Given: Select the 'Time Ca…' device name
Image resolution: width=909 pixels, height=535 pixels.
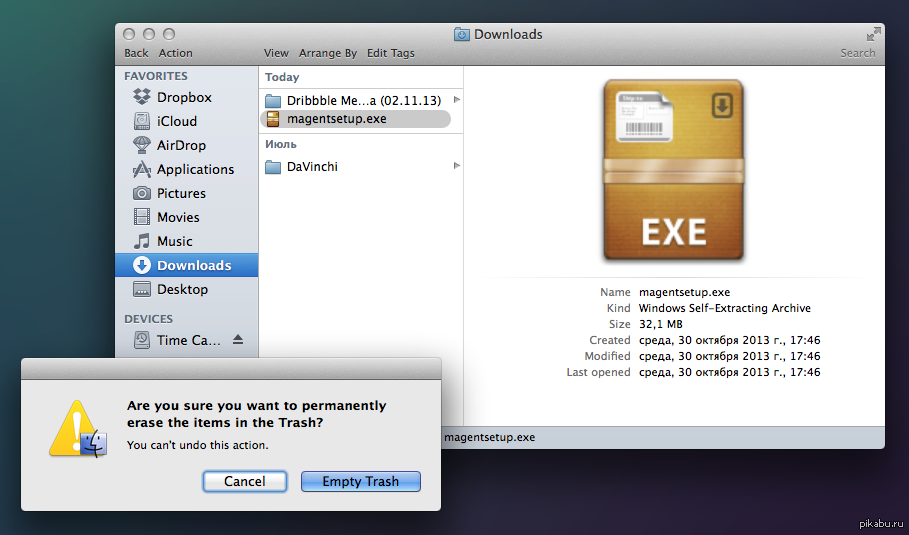Looking at the screenshot, I should pyautogui.click(x=189, y=340).
